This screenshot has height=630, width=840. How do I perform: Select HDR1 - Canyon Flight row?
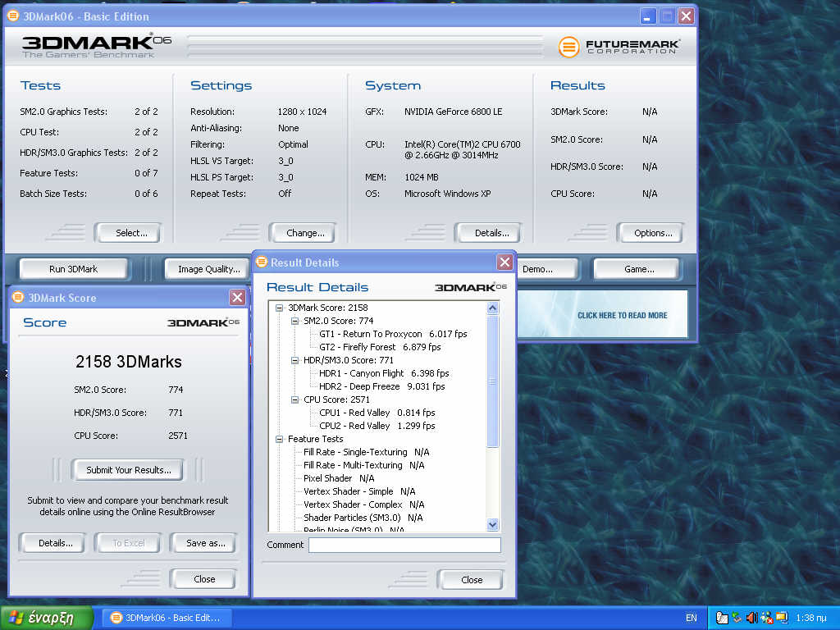tap(384, 373)
